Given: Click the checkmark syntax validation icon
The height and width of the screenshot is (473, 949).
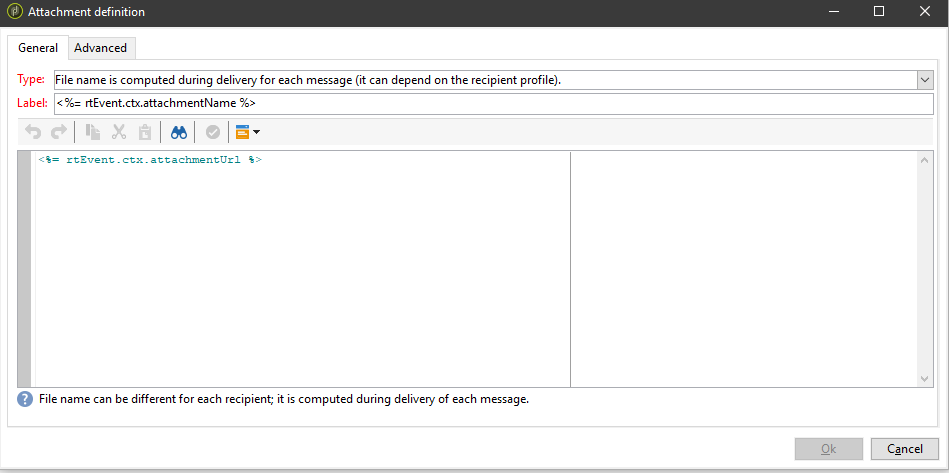Looking at the screenshot, I should click(212, 132).
